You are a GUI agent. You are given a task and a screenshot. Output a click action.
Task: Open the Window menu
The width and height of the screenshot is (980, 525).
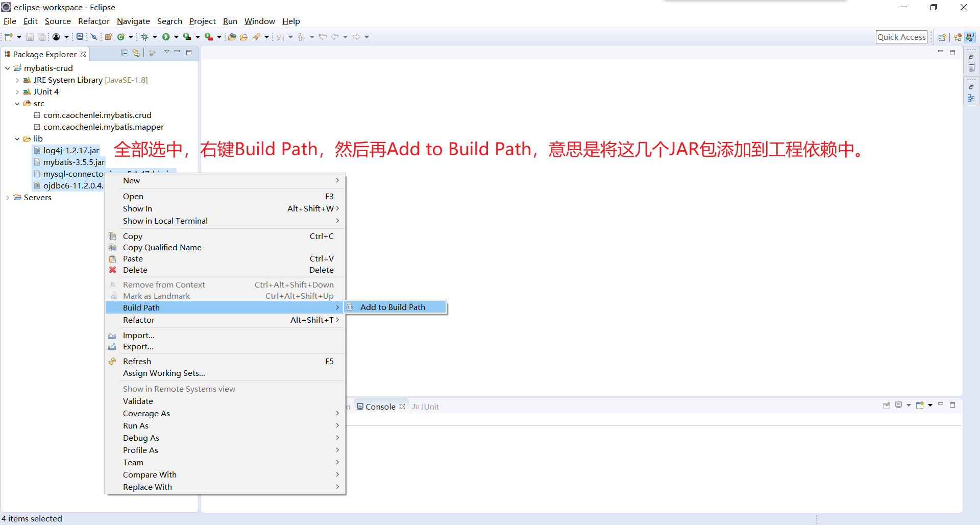[x=259, y=21]
